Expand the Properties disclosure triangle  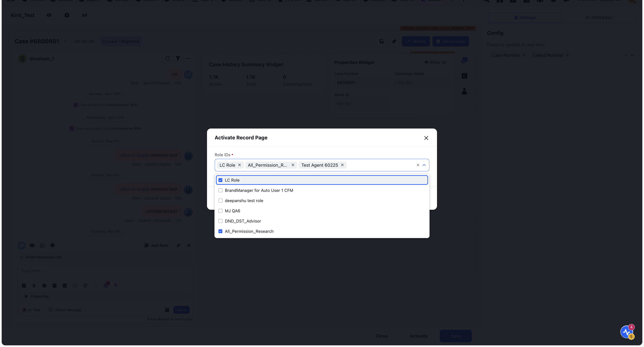click(26, 296)
